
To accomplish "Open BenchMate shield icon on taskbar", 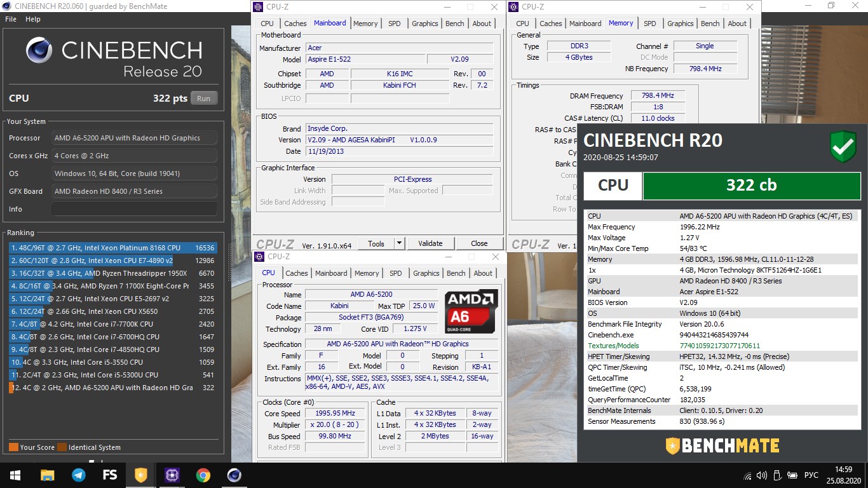I will 140,475.
